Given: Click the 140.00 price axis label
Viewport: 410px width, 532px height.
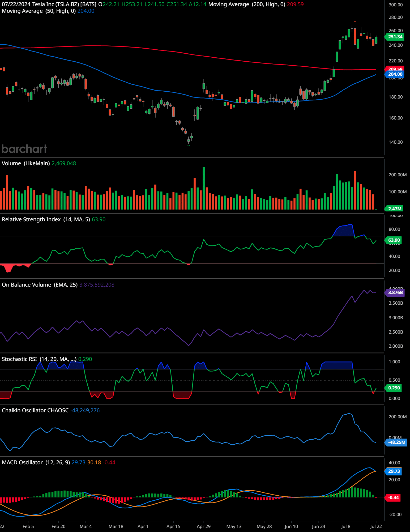Looking at the screenshot, I should coord(396,142).
